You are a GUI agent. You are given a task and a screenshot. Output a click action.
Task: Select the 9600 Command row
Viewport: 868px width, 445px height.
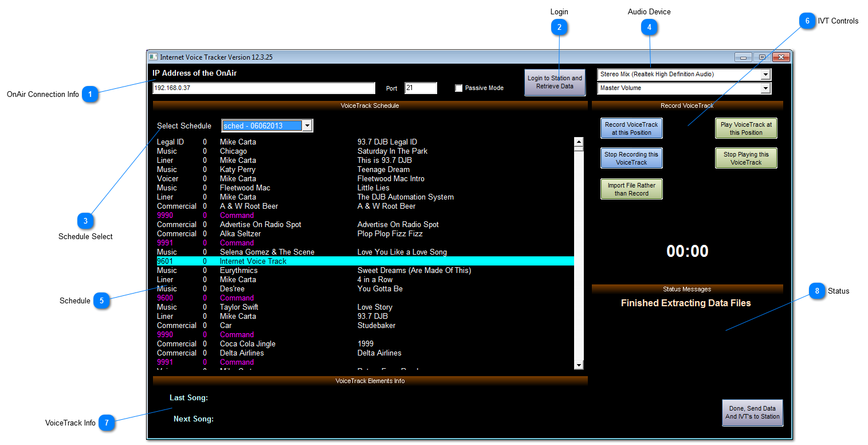pyautogui.click(x=365, y=298)
